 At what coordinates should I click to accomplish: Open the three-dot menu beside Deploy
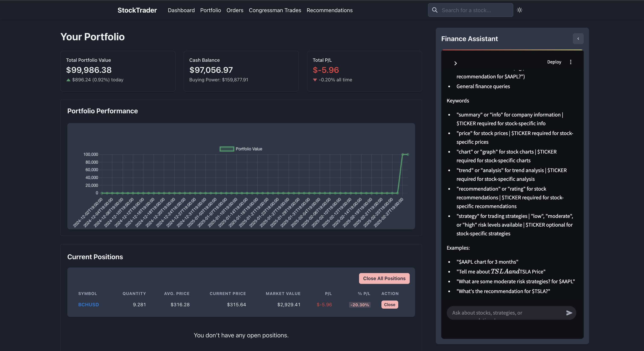(571, 62)
